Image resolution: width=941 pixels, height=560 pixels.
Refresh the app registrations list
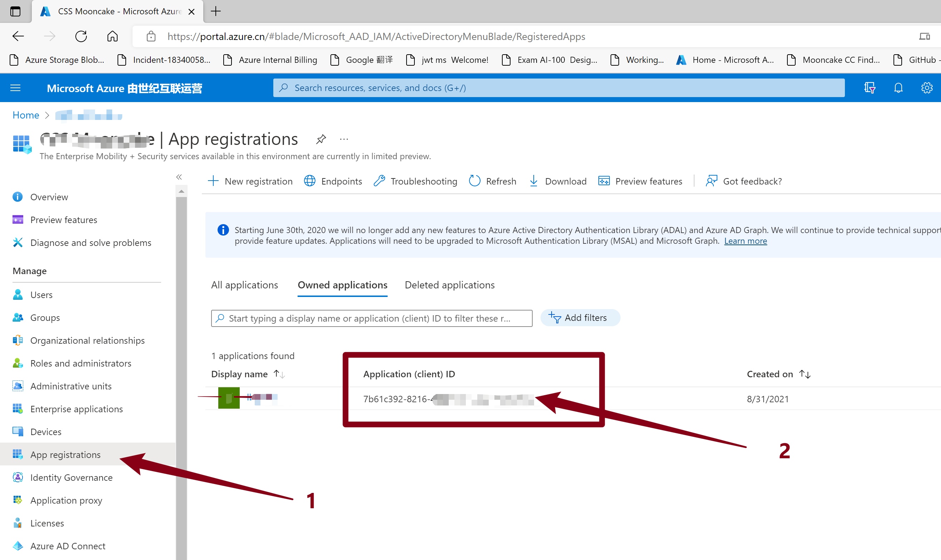492,181
